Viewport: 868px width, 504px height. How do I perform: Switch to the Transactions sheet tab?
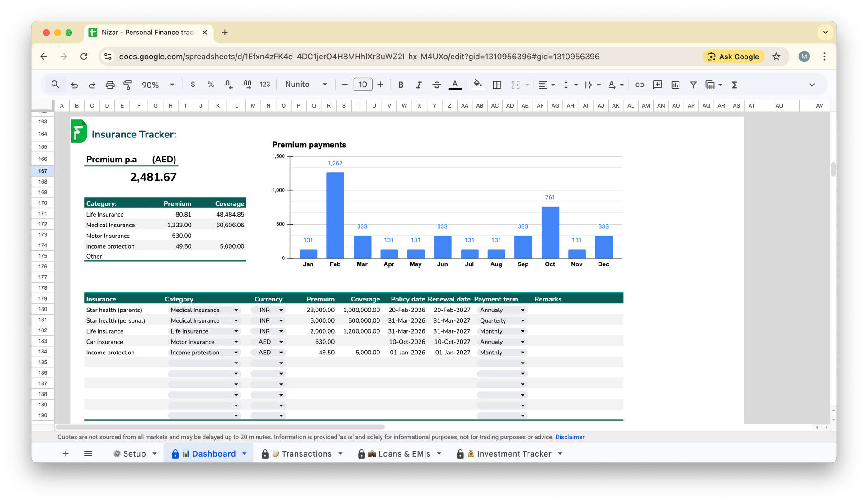(x=306, y=453)
